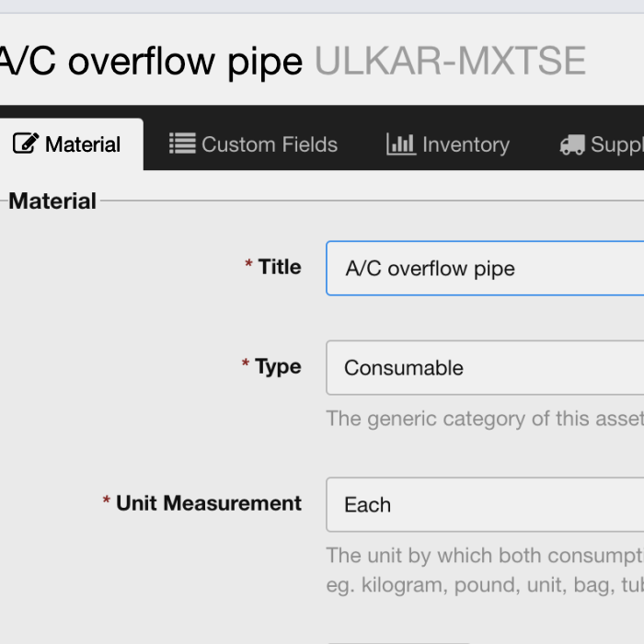The width and height of the screenshot is (644, 644).
Task: Click the truck icon on the Suppliers tab
Action: click(x=572, y=145)
